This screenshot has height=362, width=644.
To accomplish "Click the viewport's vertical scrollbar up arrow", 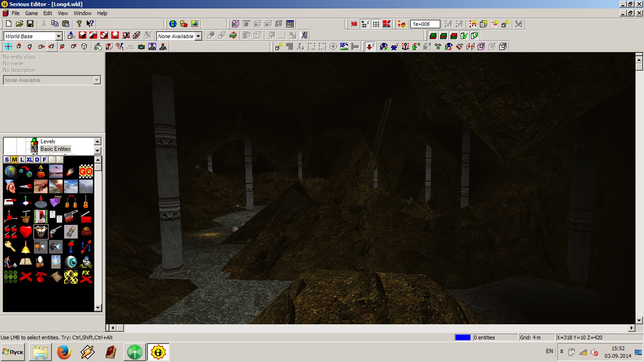I will (639, 59).
